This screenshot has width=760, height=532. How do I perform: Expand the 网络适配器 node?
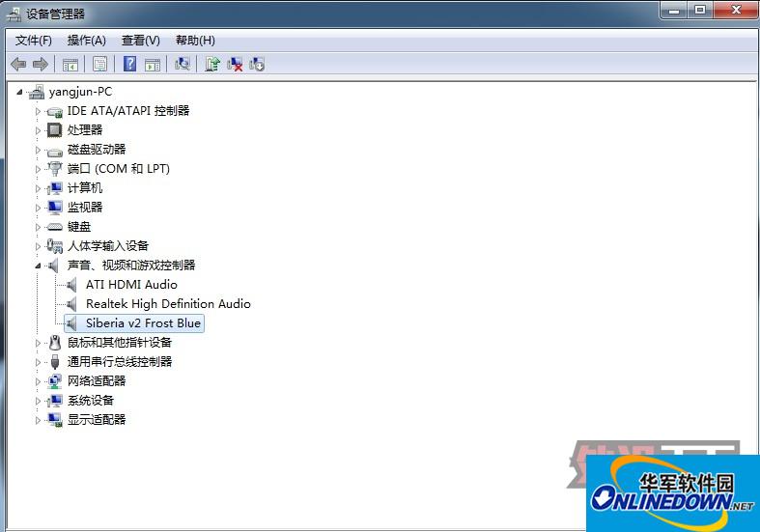pos(38,381)
